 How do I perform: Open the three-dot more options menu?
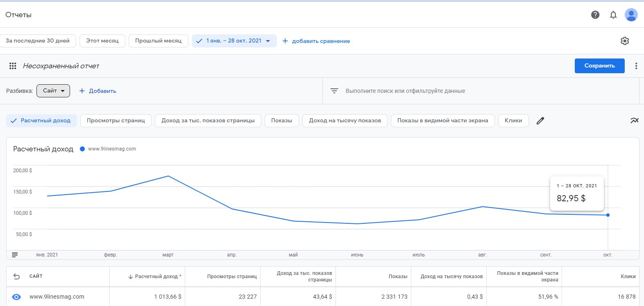pos(636,66)
